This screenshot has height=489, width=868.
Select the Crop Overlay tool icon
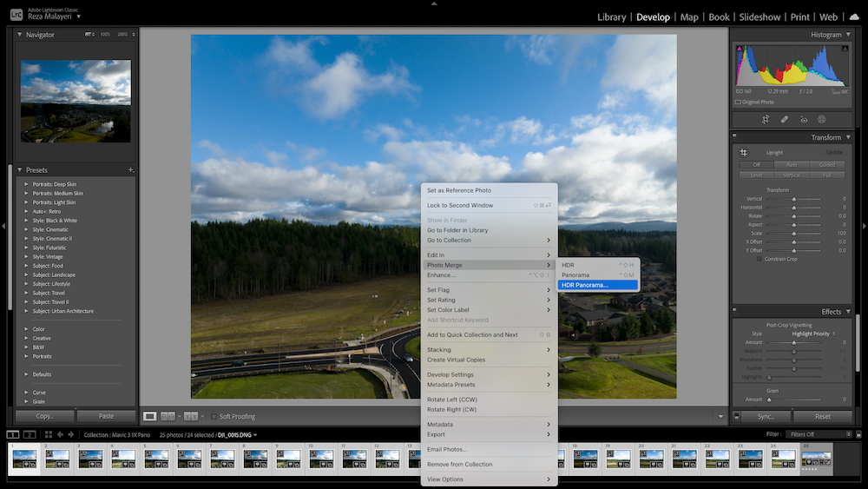point(765,120)
